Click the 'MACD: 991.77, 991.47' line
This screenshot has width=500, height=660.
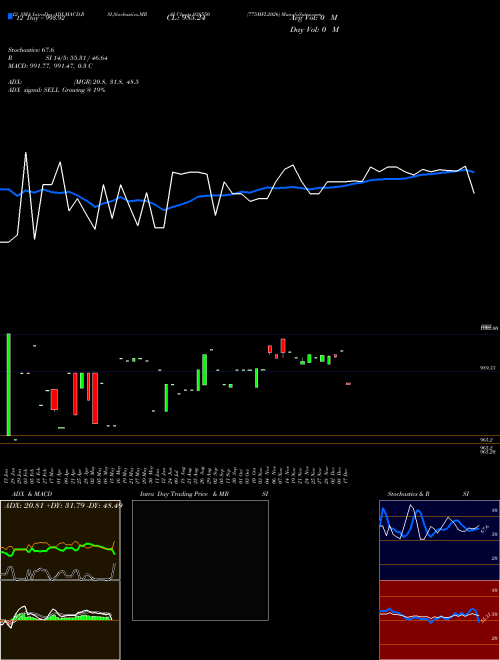tap(51, 66)
